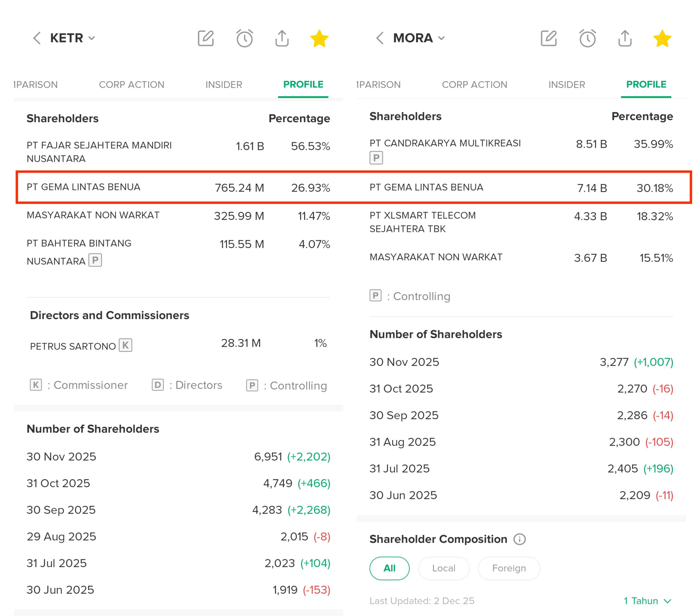The height and width of the screenshot is (616, 700).
Task: Expand KETR ticker dropdown chevron
Action: tap(91, 38)
